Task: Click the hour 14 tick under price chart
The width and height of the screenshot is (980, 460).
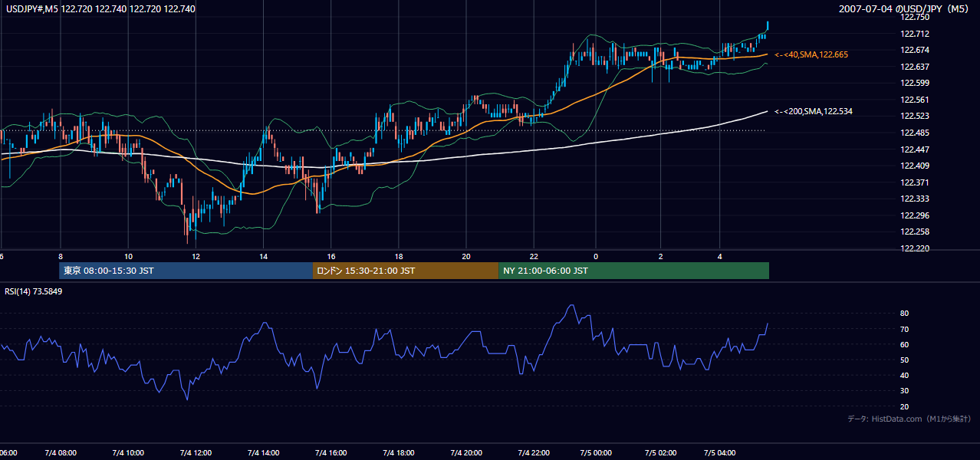Action: tap(263, 256)
